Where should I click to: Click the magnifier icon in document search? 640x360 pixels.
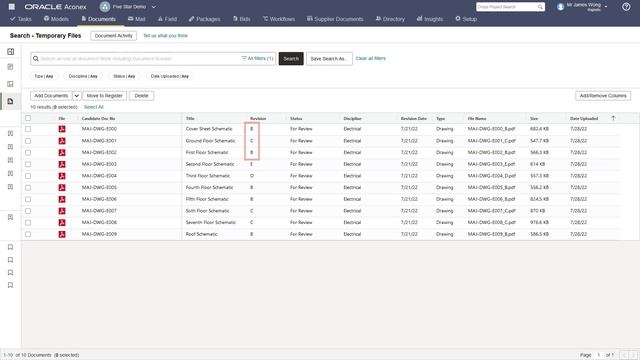pyautogui.click(x=36, y=59)
